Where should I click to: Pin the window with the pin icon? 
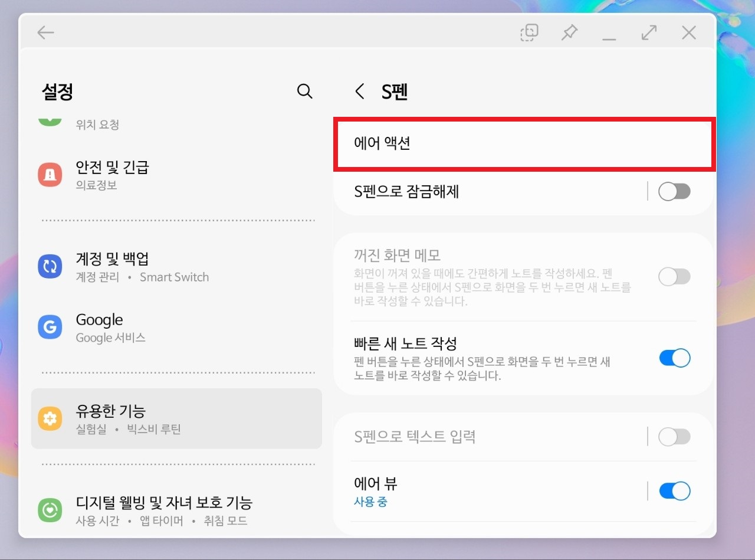coord(569,32)
